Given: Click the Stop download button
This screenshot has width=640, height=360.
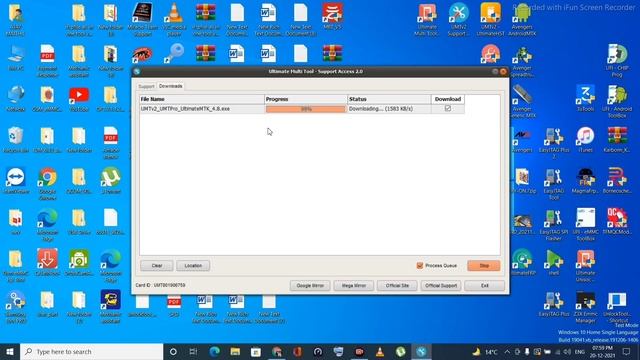Looking at the screenshot, I should coord(484,266).
